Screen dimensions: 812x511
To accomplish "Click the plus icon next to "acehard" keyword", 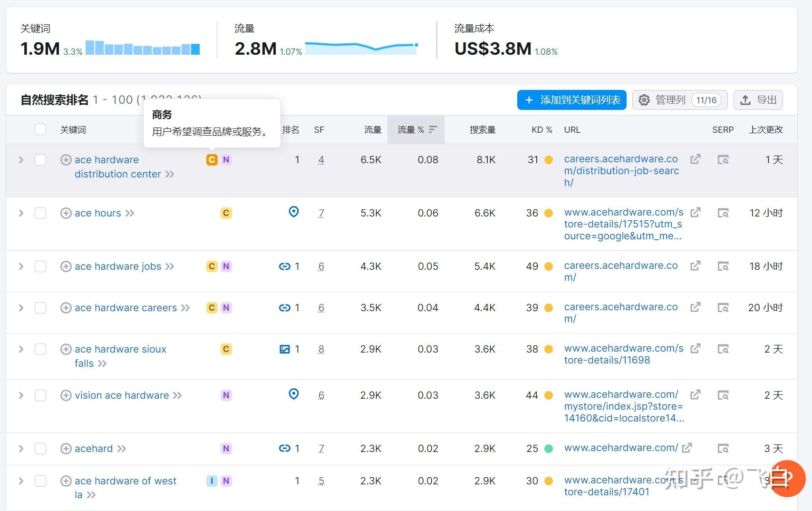I will tap(66, 449).
